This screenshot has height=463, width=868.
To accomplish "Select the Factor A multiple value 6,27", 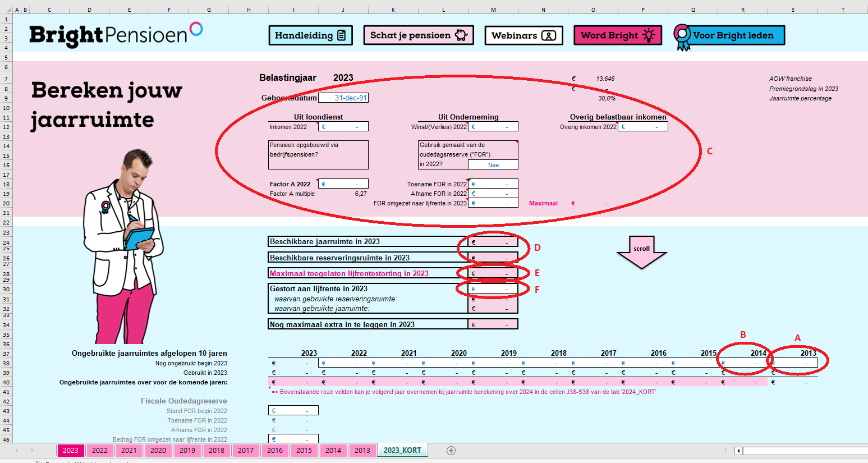I will [x=361, y=194].
